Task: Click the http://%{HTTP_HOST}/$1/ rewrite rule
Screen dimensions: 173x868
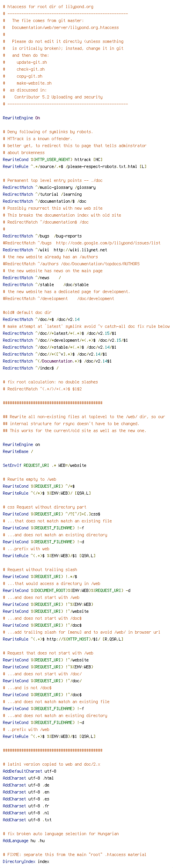Action: [63, 639]
